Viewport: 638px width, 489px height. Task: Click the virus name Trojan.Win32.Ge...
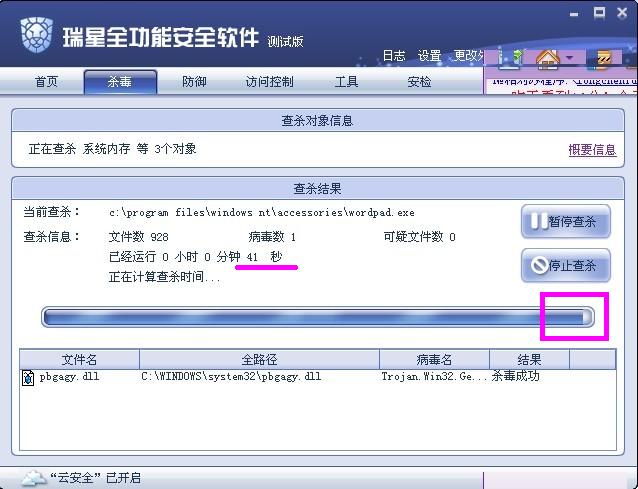(434, 377)
